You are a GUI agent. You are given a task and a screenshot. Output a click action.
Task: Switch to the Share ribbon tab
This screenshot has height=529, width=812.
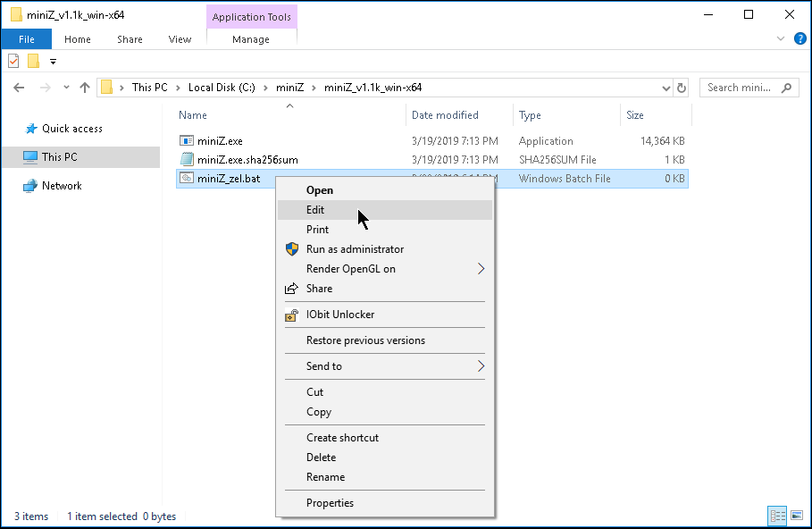tap(130, 39)
